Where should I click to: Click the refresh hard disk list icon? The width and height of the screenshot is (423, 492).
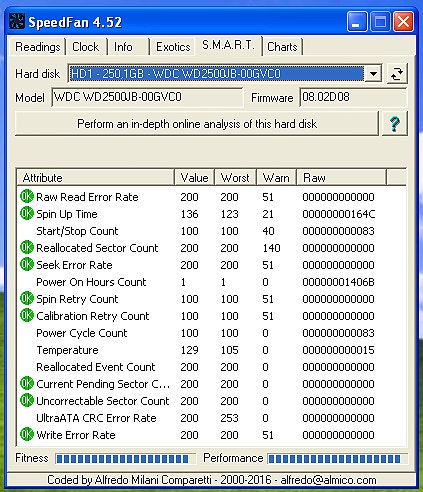pos(397,73)
